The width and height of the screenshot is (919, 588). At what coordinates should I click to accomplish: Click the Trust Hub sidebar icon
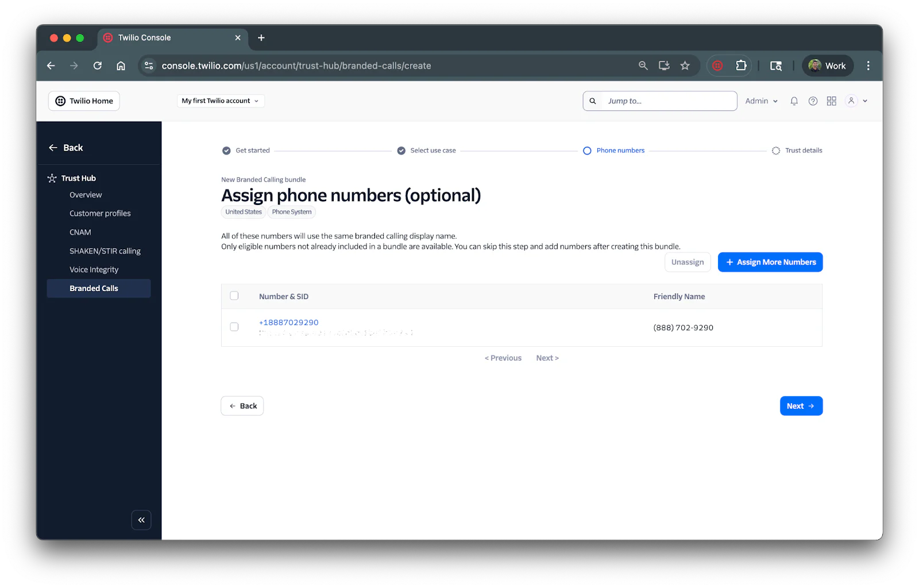tap(52, 178)
